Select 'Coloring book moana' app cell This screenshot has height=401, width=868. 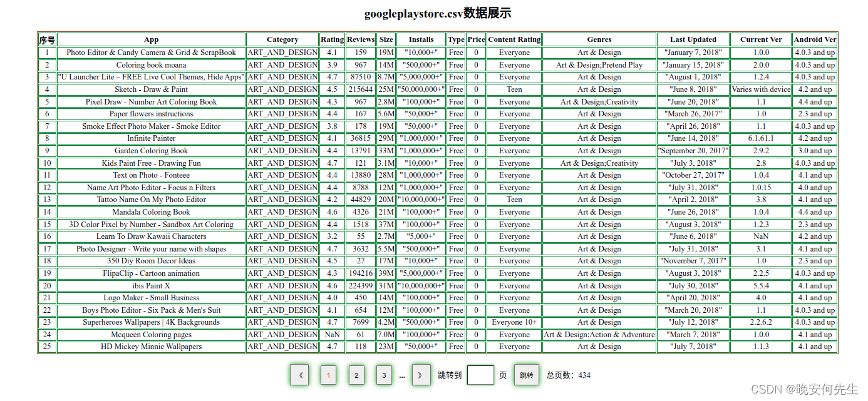tap(152, 65)
